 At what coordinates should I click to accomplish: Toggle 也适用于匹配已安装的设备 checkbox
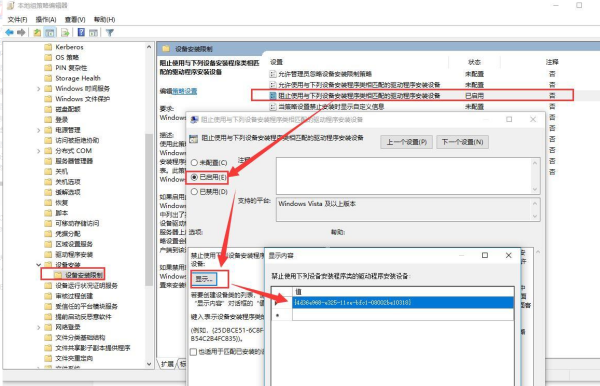coord(194,352)
